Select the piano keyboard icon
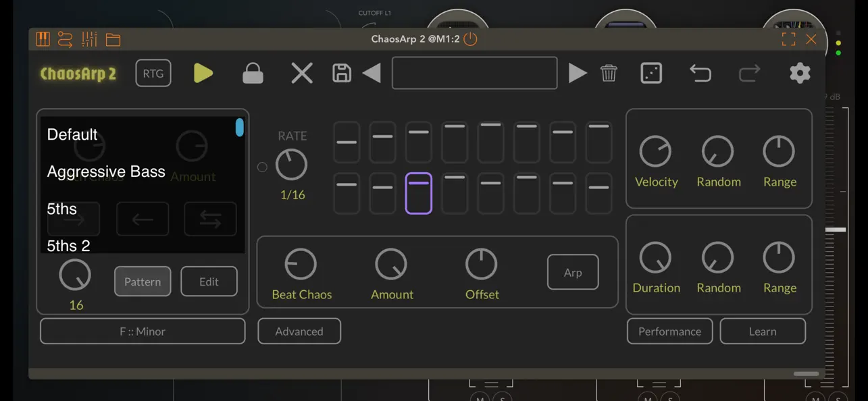Image resolution: width=868 pixels, height=401 pixels. click(43, 39)
